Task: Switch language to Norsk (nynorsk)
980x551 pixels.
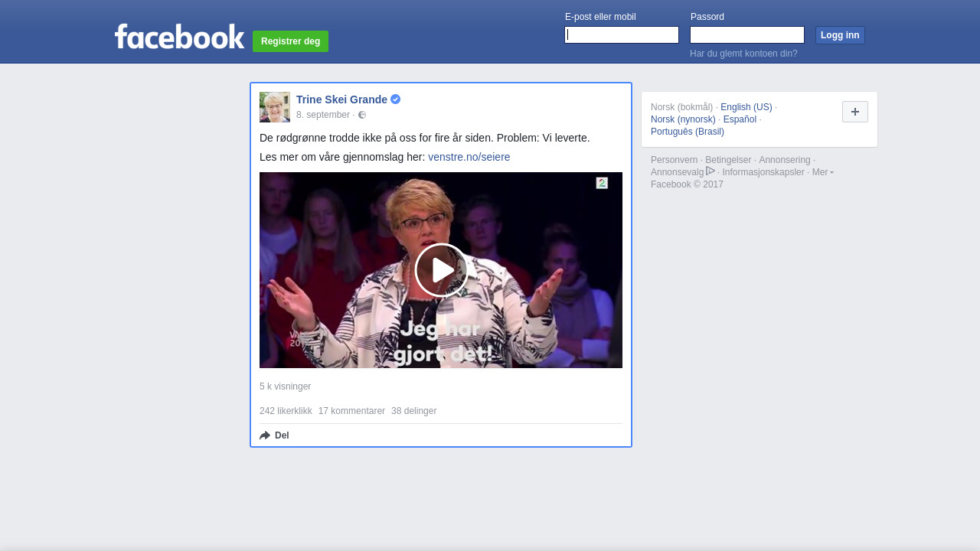Action: [x=683, y=119]
